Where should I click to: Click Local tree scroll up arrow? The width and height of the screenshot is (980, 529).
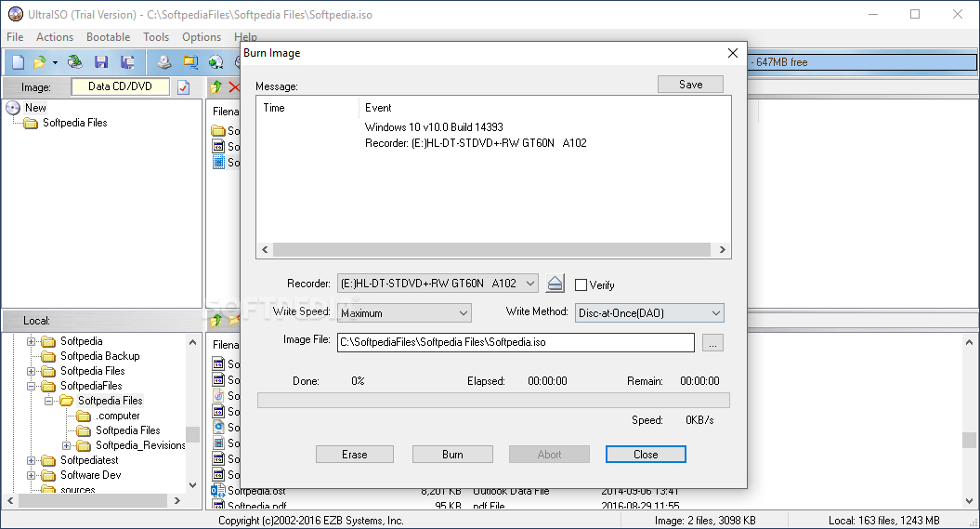tap(192, 342)
